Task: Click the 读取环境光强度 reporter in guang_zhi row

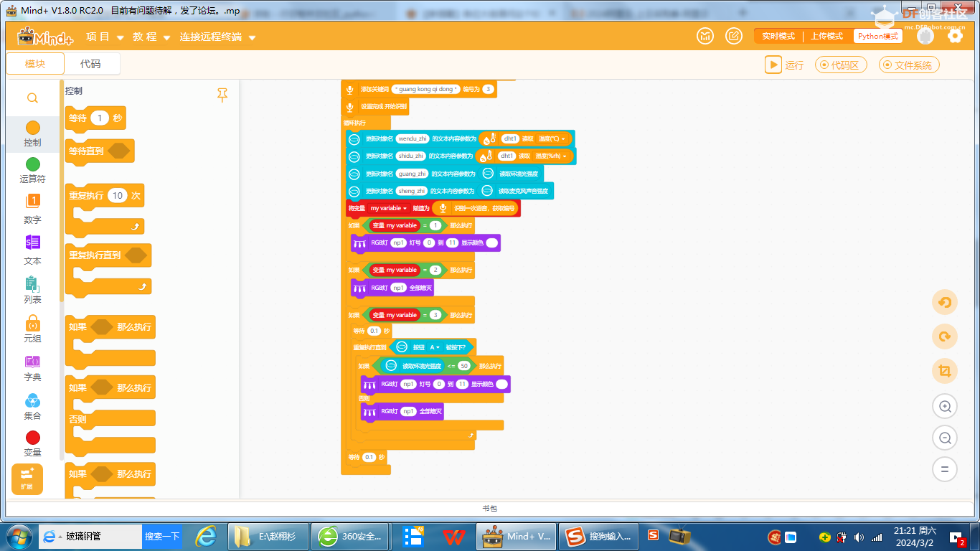Action: pyautogui.click(x=510, y=174)
